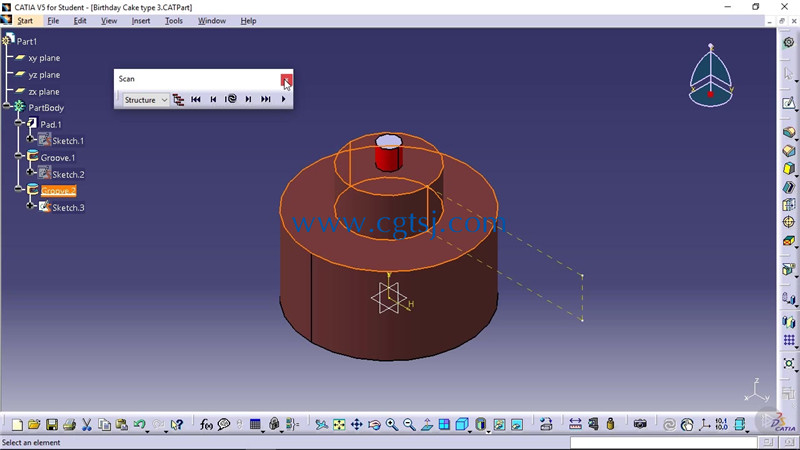Expand the Sketch.3 node
The image size is (800, 450).
point(30,206)
